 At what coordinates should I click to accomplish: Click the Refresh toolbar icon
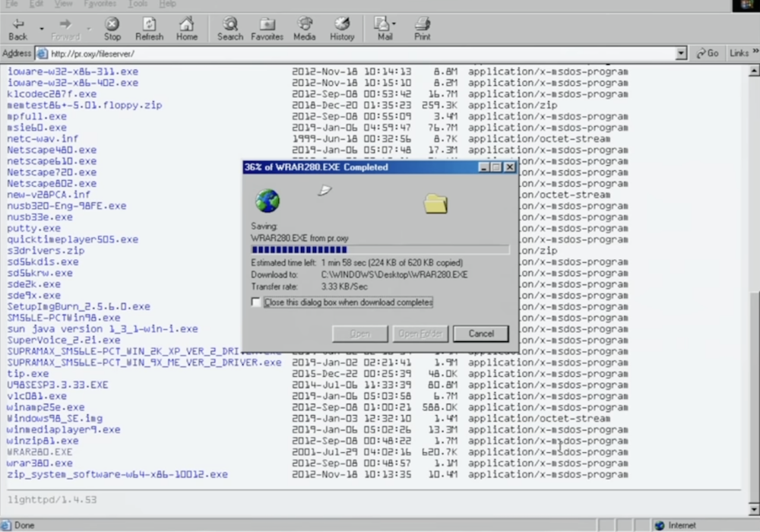[149, 24]
